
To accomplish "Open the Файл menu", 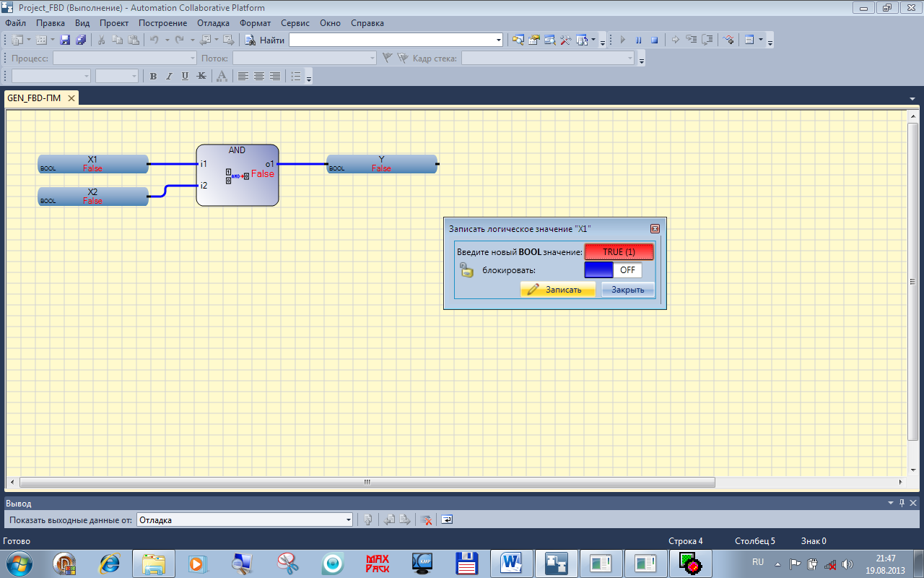I will point(15,23).
